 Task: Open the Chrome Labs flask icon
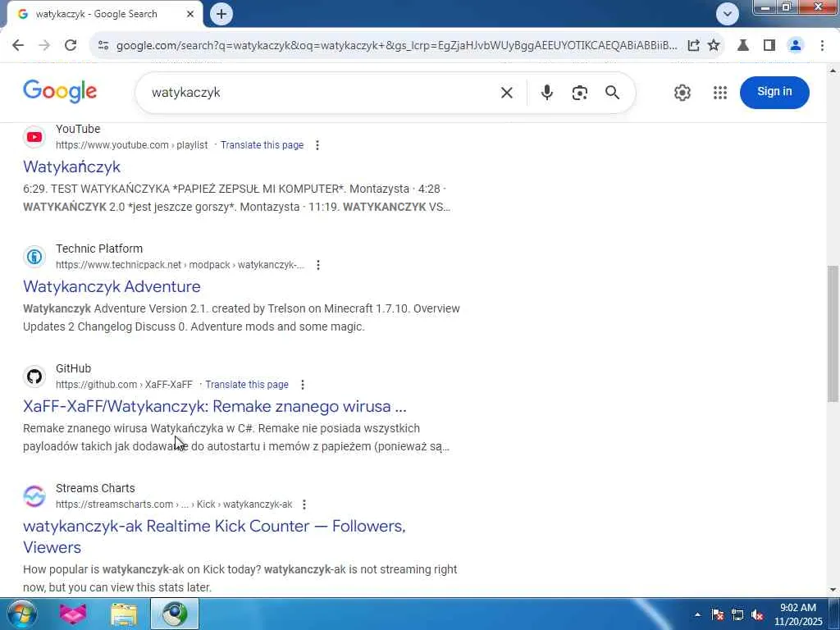click(x=743, y=46)
